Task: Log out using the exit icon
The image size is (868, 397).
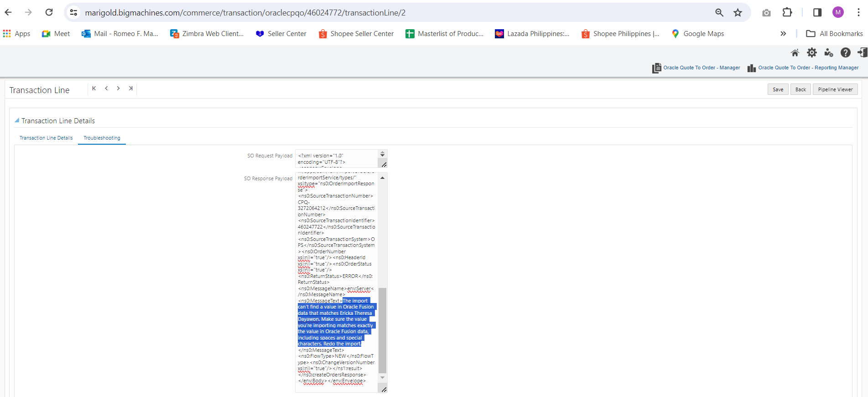Action: [862, 53]
